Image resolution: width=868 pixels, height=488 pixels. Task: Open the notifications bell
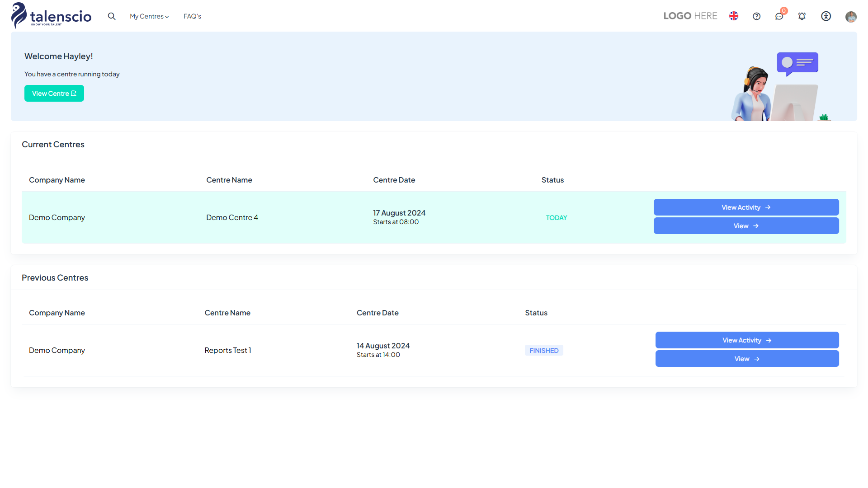(x=802, y=16)
